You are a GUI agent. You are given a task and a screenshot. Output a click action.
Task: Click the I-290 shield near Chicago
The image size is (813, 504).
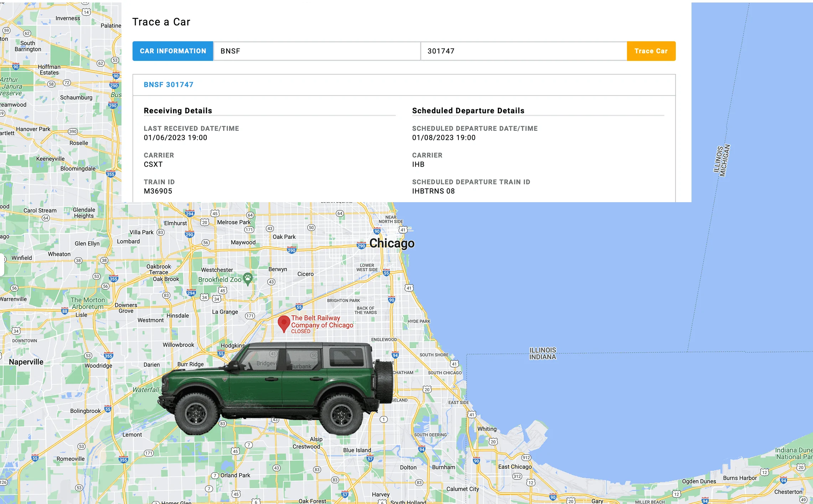coord(361,246)
